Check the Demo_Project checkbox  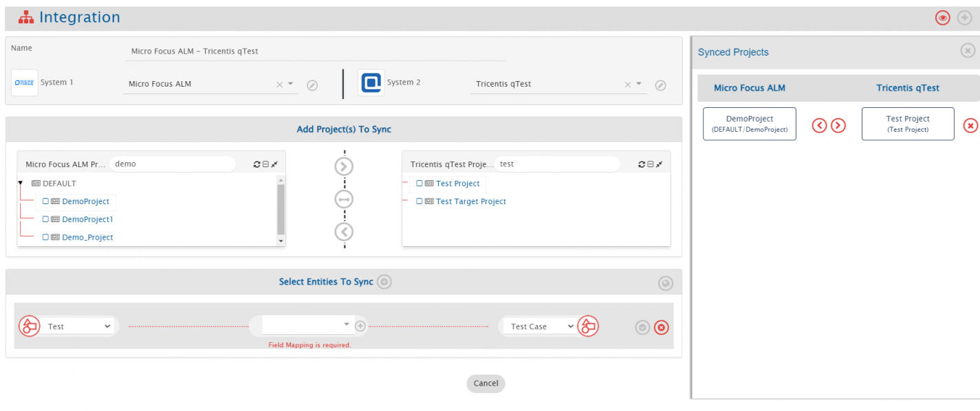click(45, 237)
